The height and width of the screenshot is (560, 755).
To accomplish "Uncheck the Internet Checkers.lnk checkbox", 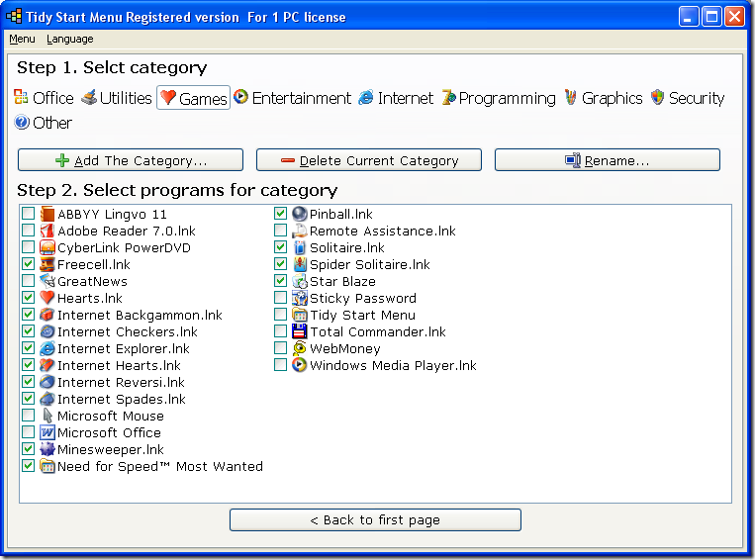I will [x=29, y=331].
